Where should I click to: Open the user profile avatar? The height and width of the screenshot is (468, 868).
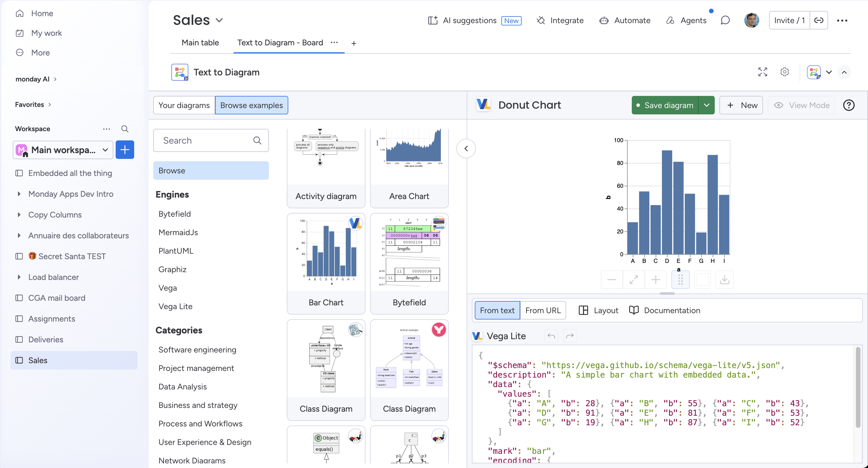(x=751, y=21)
